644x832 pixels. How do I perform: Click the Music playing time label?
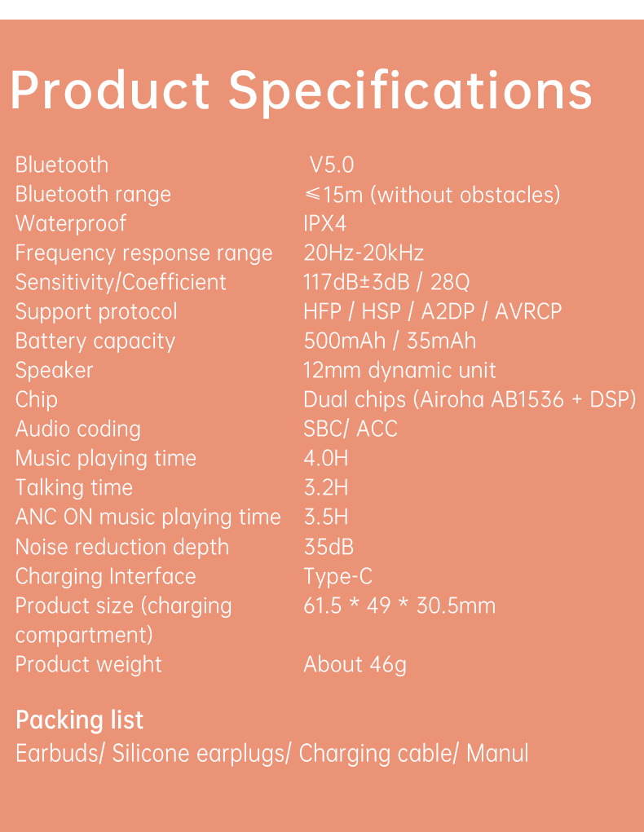click(106, 458)
